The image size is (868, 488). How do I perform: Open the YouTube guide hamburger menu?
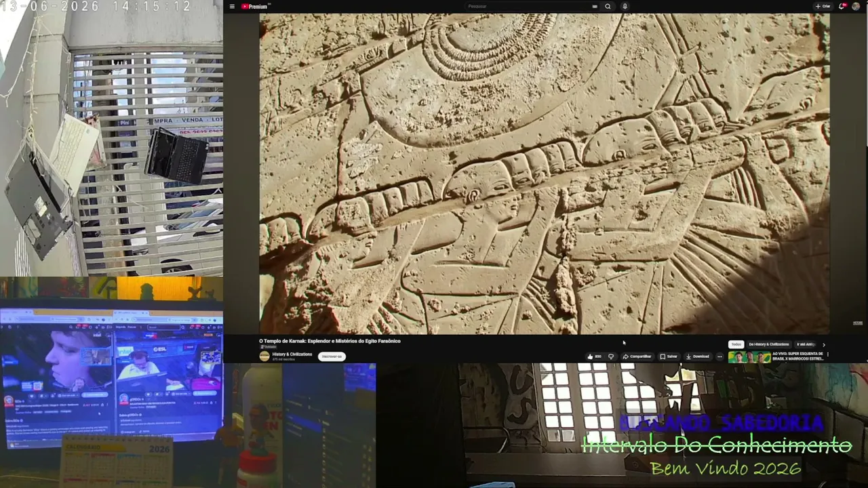(232, 7)
